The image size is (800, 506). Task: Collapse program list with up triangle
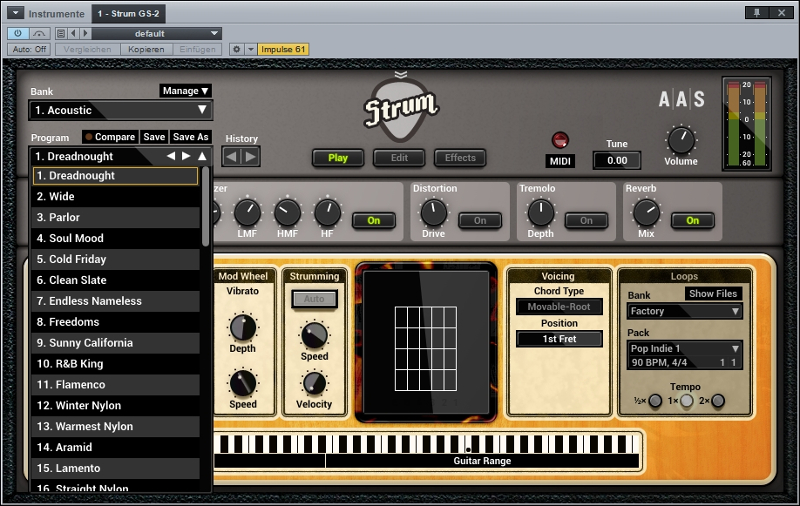coord(203,156)
